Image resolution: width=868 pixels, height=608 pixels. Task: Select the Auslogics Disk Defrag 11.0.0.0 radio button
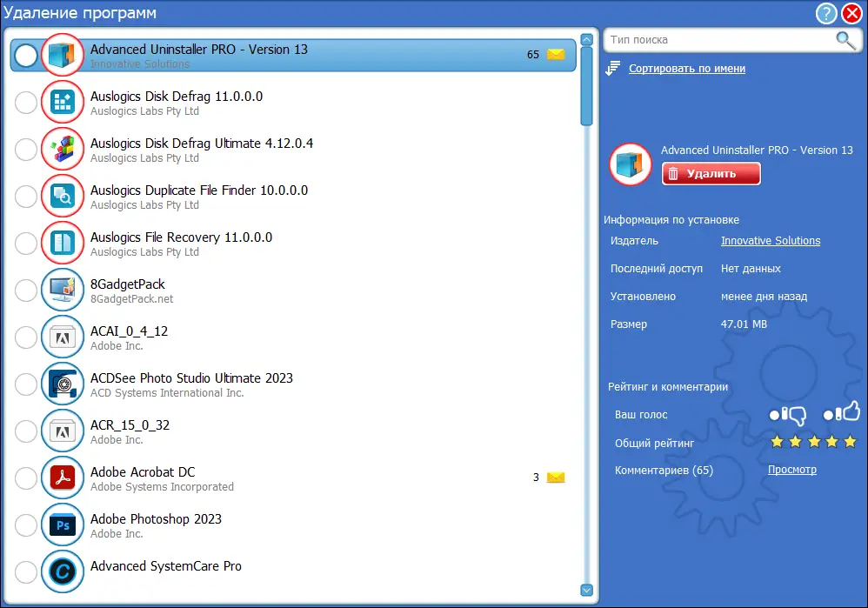pyautogui.click(x=26, y=103)
